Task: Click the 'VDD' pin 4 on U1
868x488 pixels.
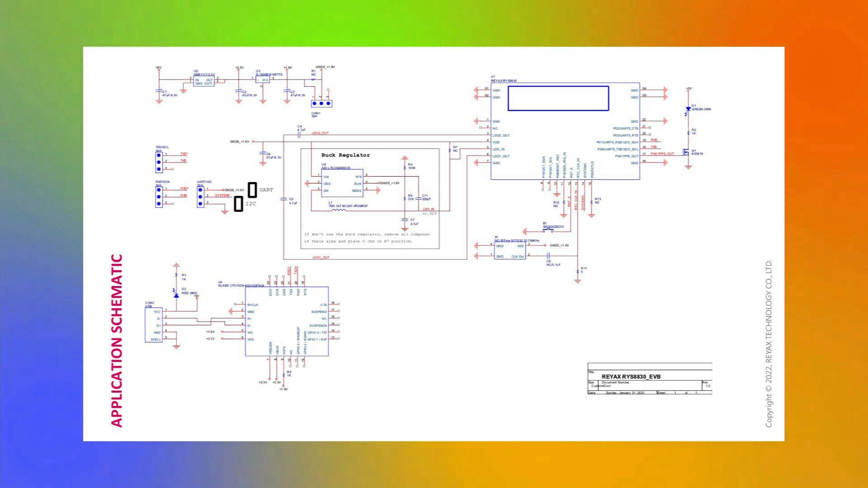Action: click(x=496, y=142)
